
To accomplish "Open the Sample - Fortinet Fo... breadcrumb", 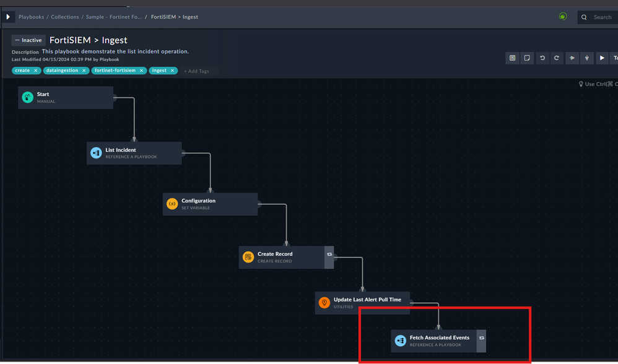I will [113, 17].
